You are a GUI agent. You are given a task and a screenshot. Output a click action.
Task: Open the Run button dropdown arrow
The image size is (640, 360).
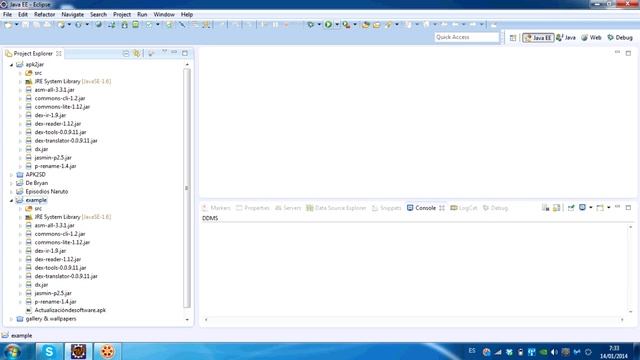click(337, 25)
